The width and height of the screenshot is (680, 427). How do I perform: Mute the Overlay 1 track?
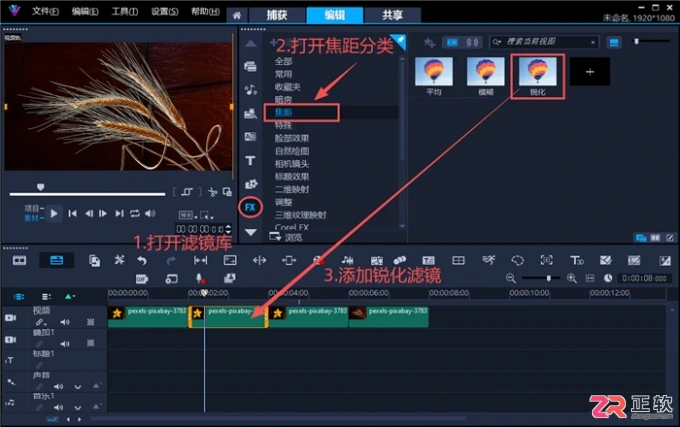(65, 344)
